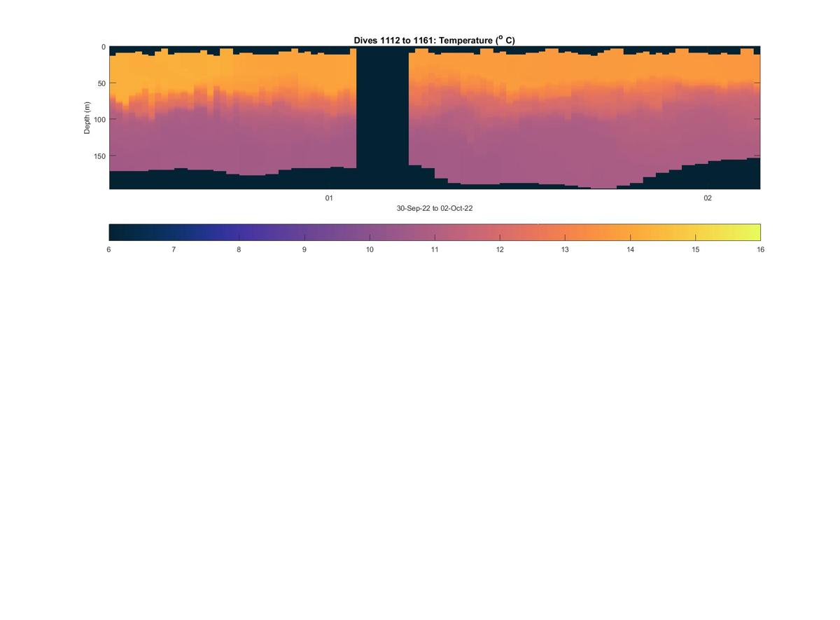Click the colorbar tick label '9'
The width and height of the screenshot is (840, 620).
(x=304, y=249)
